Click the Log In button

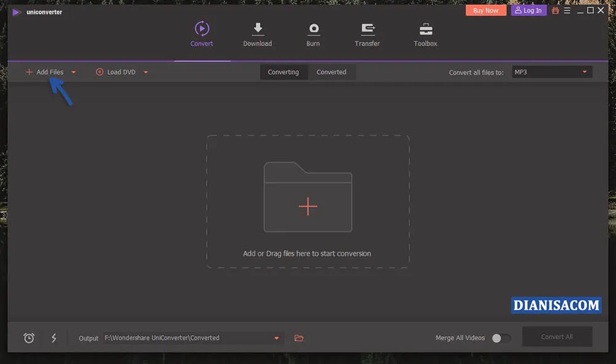528,10
